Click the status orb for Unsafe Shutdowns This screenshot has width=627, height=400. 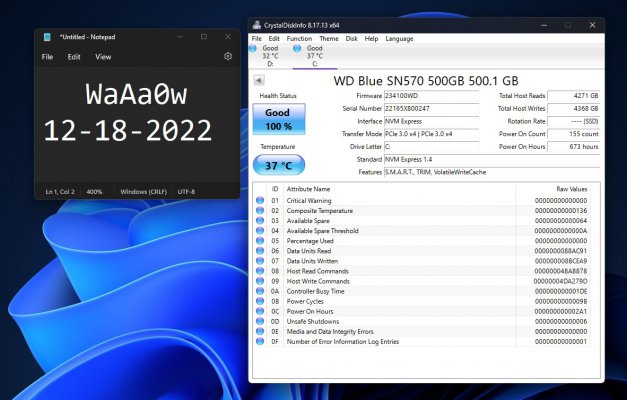(x=260, y=321)
